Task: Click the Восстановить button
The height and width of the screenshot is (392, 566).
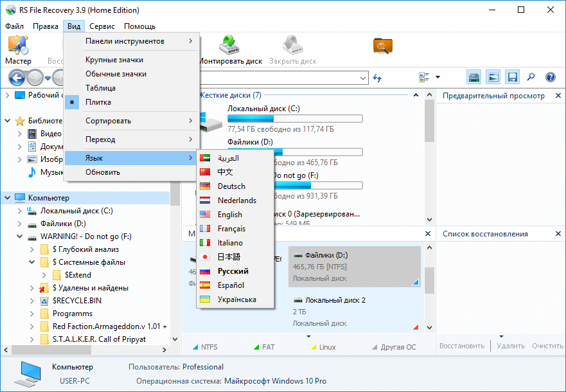Action: pos(462,346)
